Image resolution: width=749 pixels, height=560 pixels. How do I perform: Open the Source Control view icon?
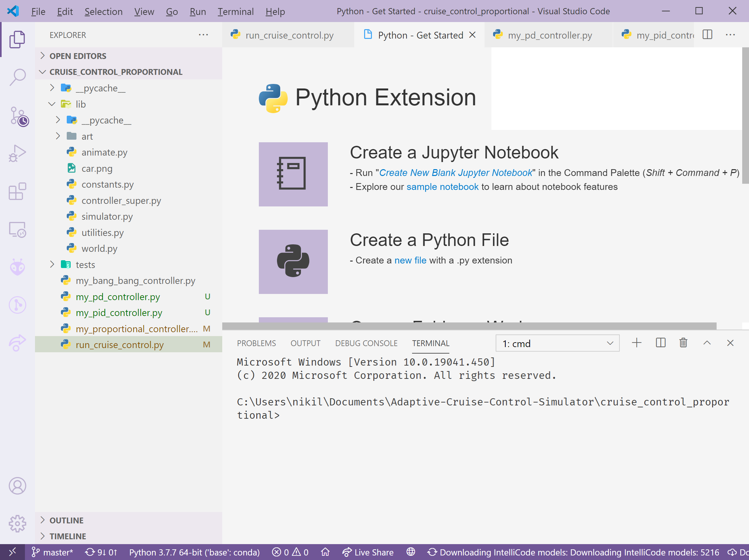coord(18,116)
